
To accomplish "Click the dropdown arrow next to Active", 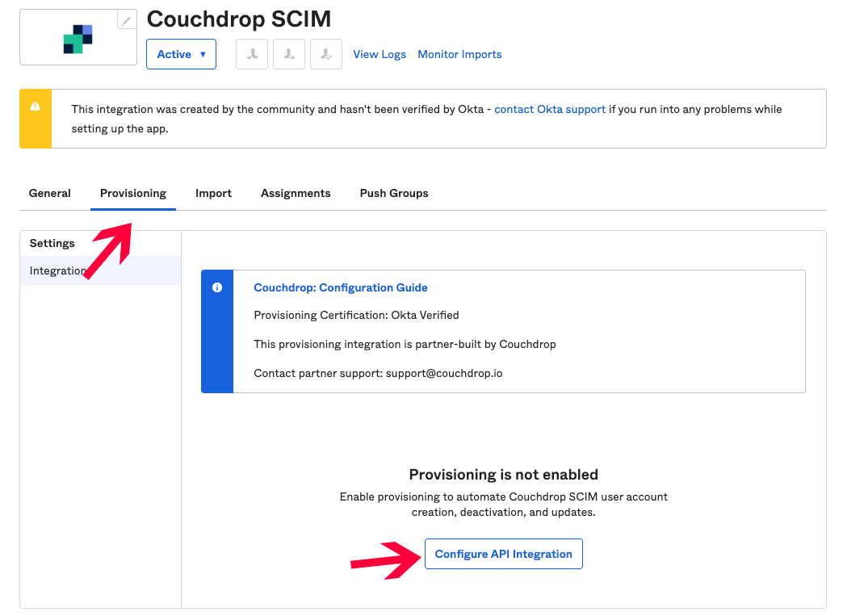I will click(203, 54).
